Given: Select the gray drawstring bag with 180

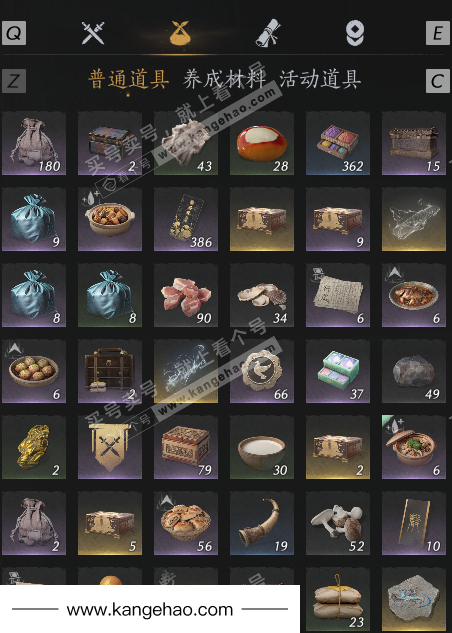Looking at the screenshot, I should (34, 143).
